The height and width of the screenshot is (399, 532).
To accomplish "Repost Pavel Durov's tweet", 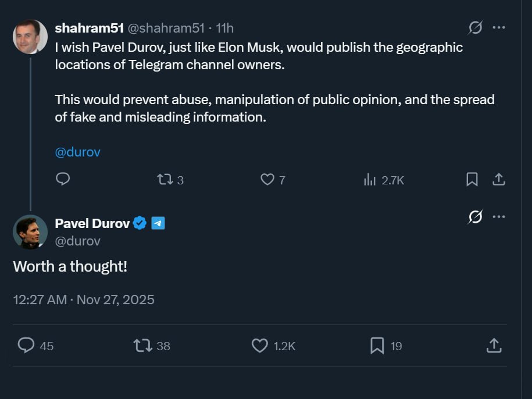I will point(143,345).
